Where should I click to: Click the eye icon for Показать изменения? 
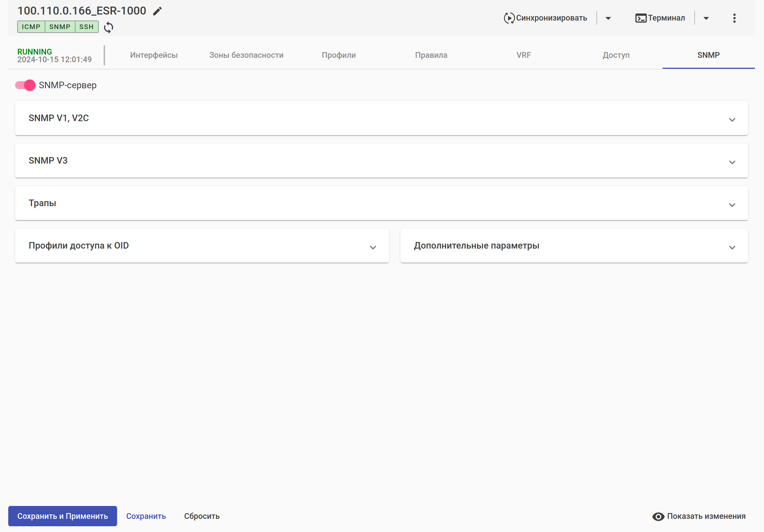658,516
